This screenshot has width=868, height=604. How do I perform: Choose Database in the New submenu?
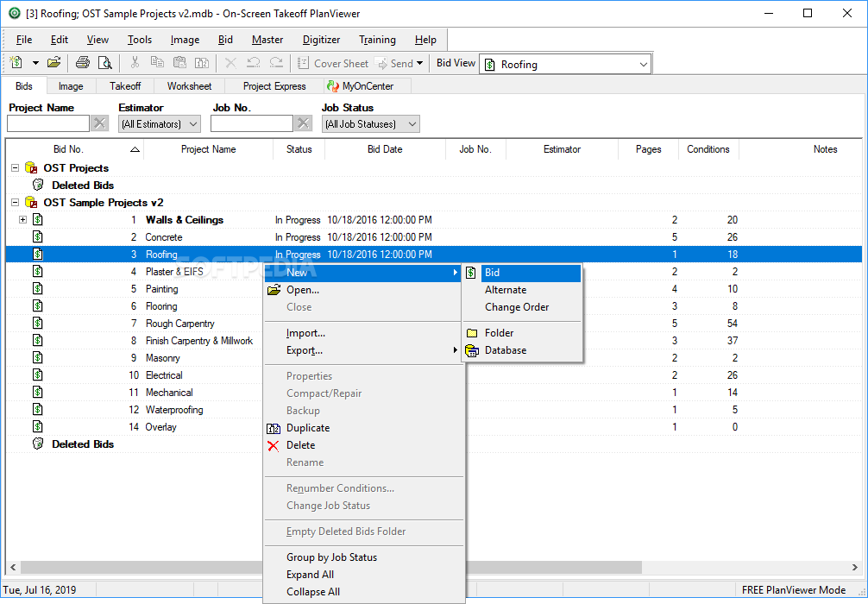click(x=522, y=350)
